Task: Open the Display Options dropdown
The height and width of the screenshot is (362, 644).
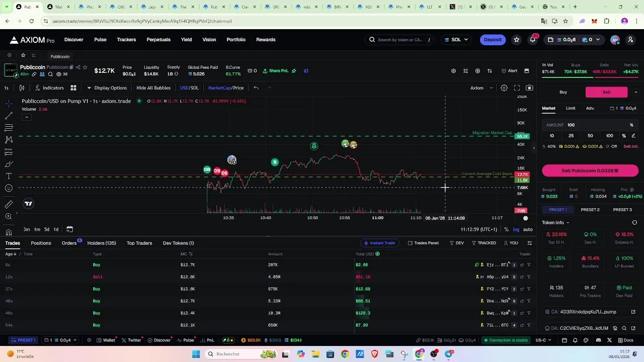Action: [x=107, y=88]
